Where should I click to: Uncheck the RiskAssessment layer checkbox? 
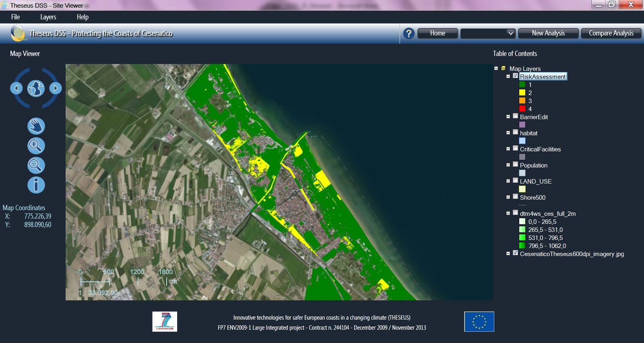(x=515, y=76)
